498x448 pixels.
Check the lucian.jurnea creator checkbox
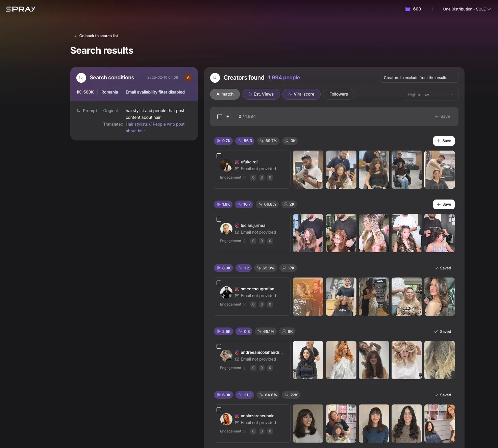[x=219, y=219]
